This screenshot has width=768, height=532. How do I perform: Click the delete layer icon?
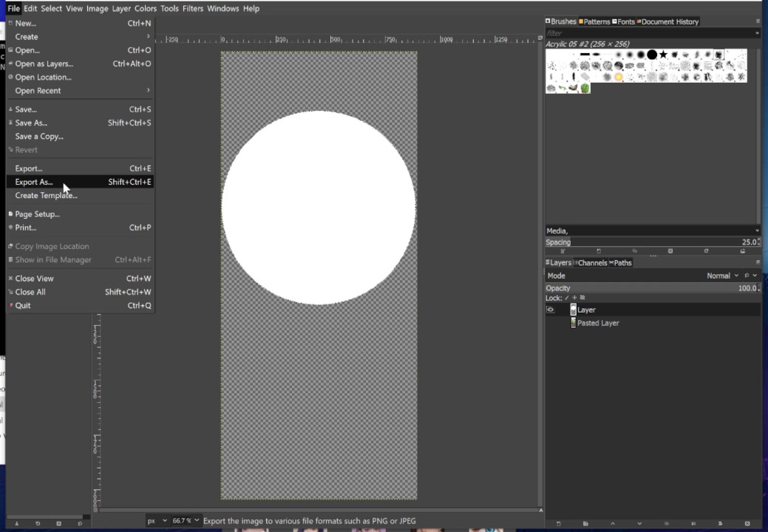747,524
